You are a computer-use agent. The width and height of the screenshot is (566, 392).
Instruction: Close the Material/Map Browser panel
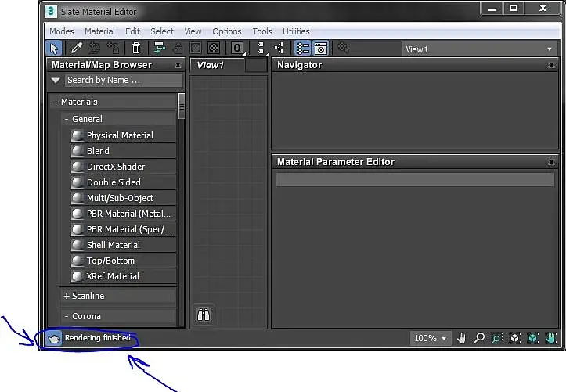(x=178, y=65)
